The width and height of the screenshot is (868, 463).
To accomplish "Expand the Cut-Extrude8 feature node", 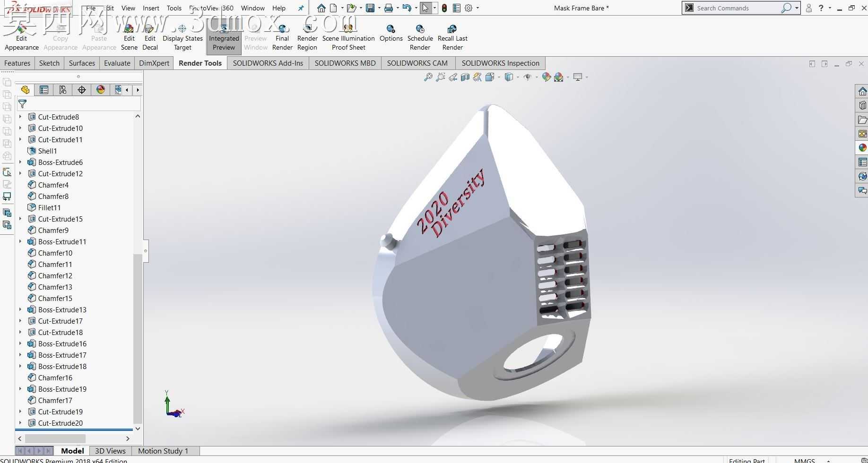I will pyautogui.click(x=20, y=117).
